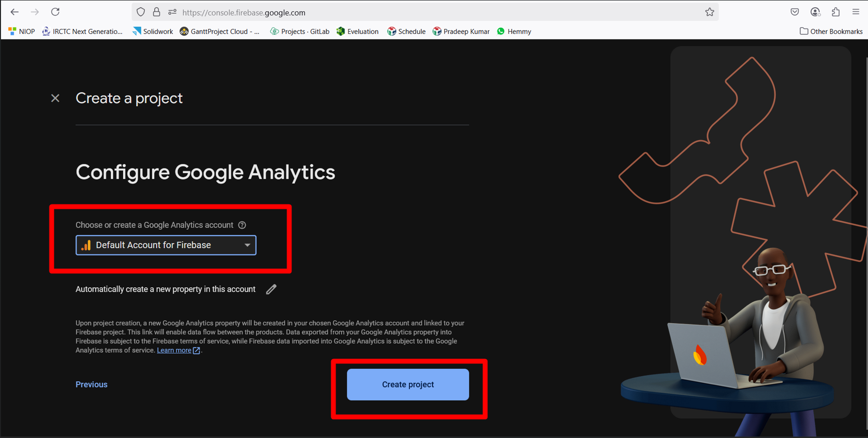This screenshot has height=438, width=868.
Task: Click the padlock site security icon
Action: [156, 12]
